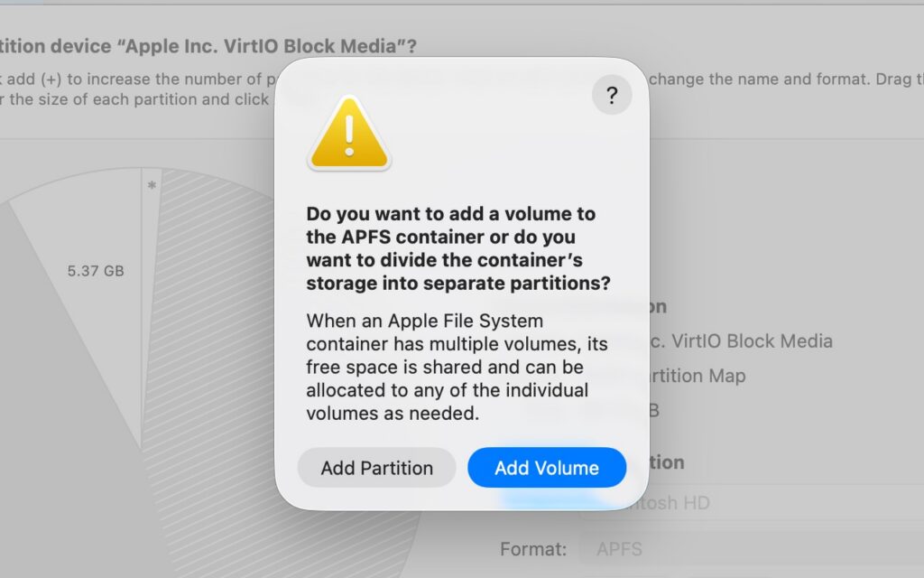This screenshot has width=924, height=578.
Task: Click the yellow warning triangle icon
Action: 349,134
